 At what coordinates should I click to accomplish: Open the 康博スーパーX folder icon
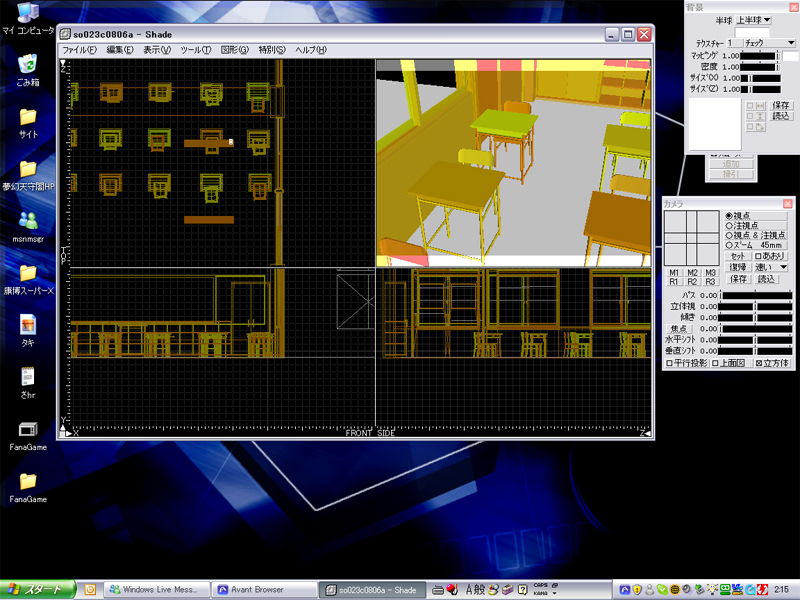pyautogui.click(x=28, y=280)
